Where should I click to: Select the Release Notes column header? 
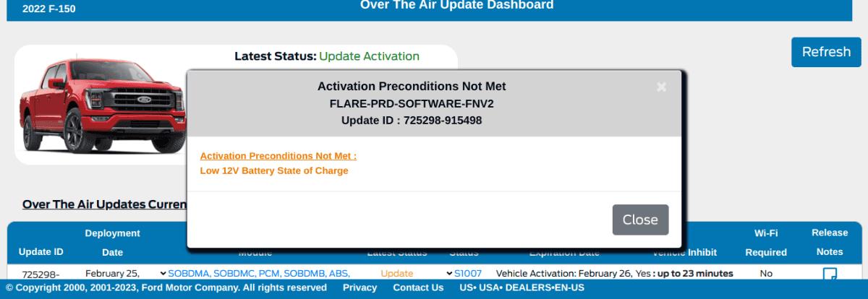click(x=829, y=243)
